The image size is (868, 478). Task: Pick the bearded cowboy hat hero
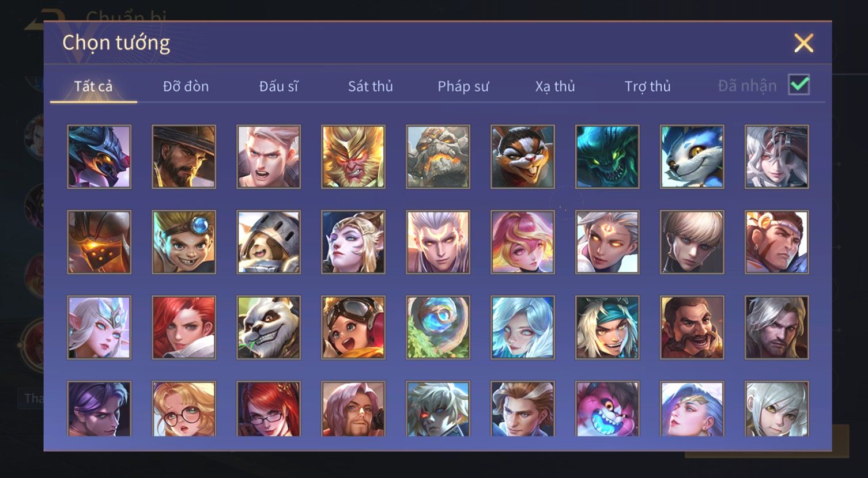[x=184, y=157]
